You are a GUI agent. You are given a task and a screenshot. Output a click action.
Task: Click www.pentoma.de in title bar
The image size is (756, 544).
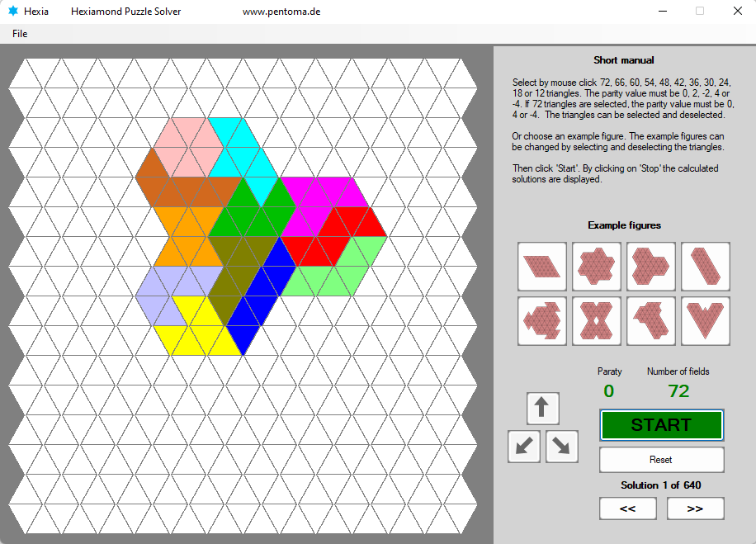281,12
